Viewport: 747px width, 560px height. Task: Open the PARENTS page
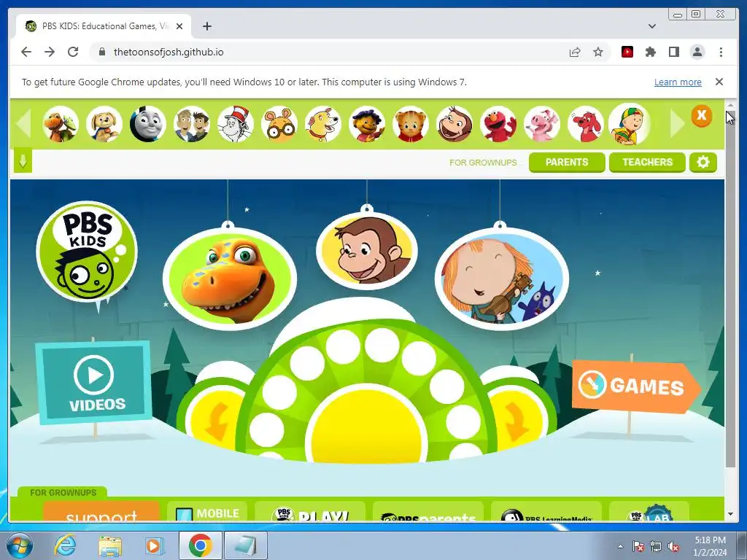[567, 163]
